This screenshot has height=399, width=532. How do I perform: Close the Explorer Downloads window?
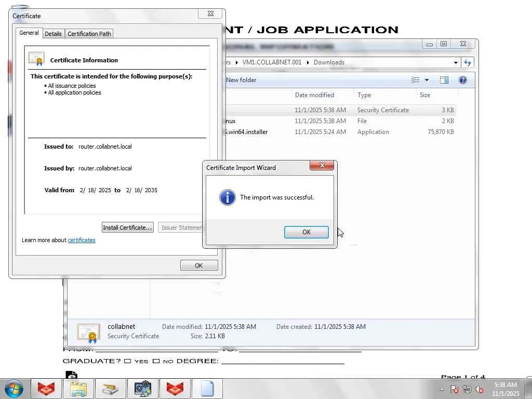[463, 44]
